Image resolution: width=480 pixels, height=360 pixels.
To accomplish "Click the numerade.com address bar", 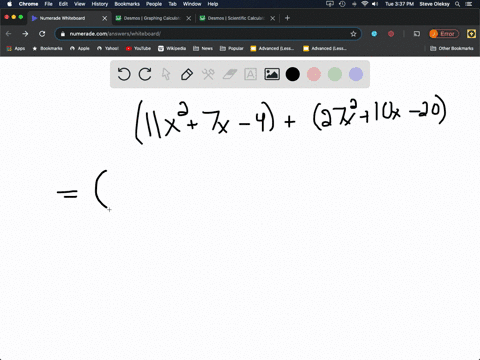I will (x=208, y=34).
